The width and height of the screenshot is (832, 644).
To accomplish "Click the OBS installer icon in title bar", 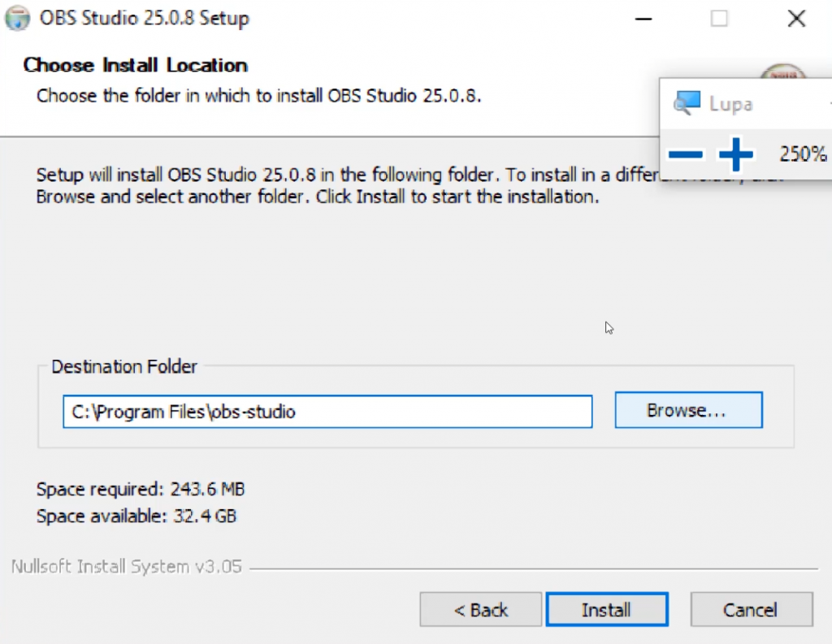I will point(17,18).
